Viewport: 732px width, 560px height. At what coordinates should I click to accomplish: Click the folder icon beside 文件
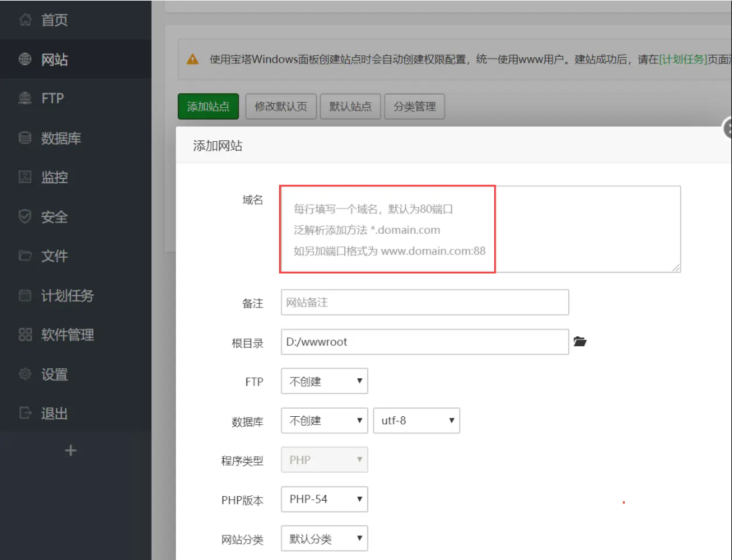point(25,256)
